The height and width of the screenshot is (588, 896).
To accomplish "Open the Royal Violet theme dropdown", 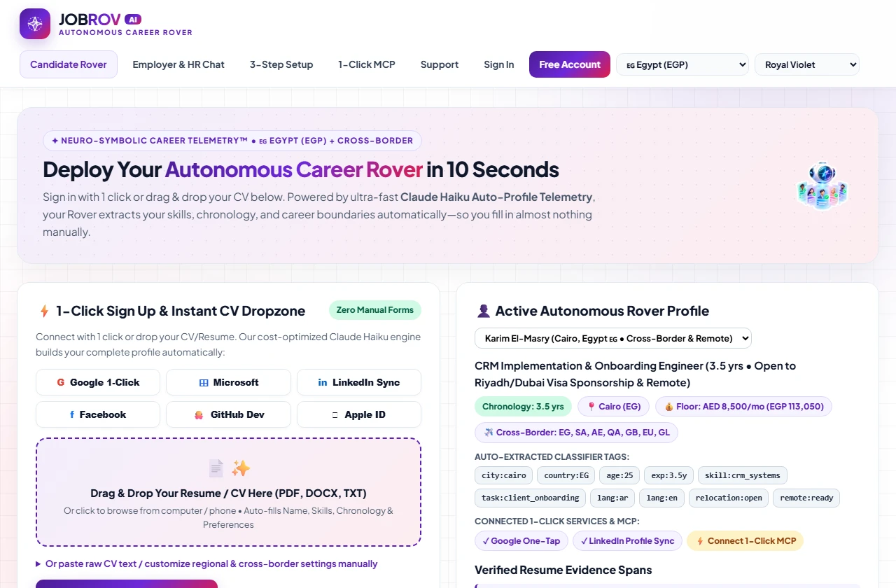I will click(x=807, y=64).
